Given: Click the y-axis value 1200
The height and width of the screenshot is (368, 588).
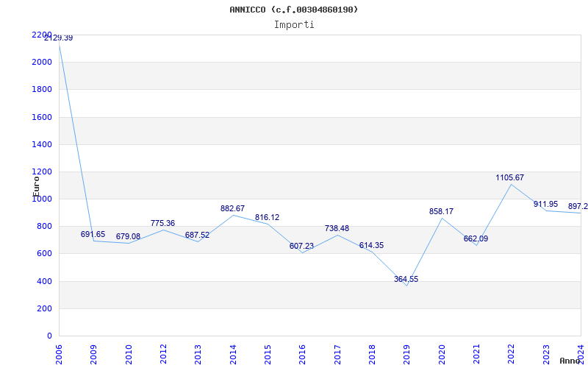Looking at the screenshot, I should [42, 171].
